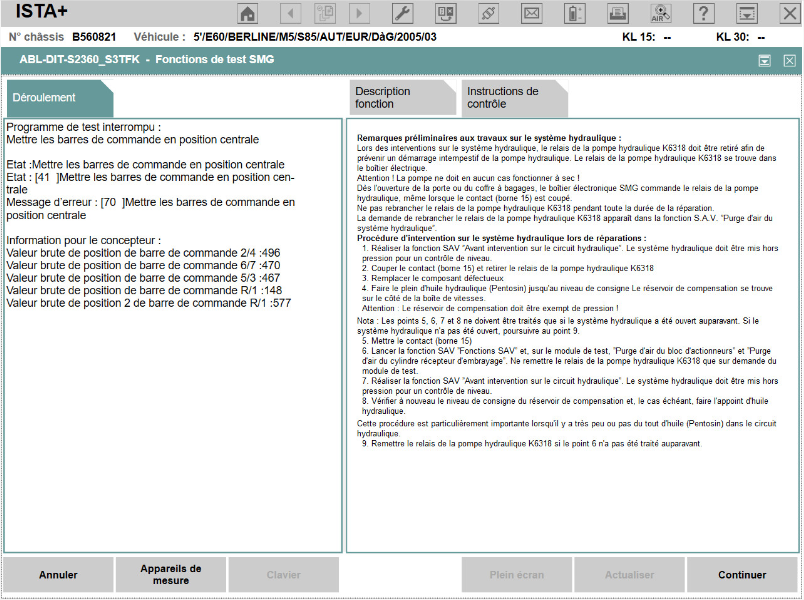
Task: Click Continuer to proceed
Action: tap(742, 575)
